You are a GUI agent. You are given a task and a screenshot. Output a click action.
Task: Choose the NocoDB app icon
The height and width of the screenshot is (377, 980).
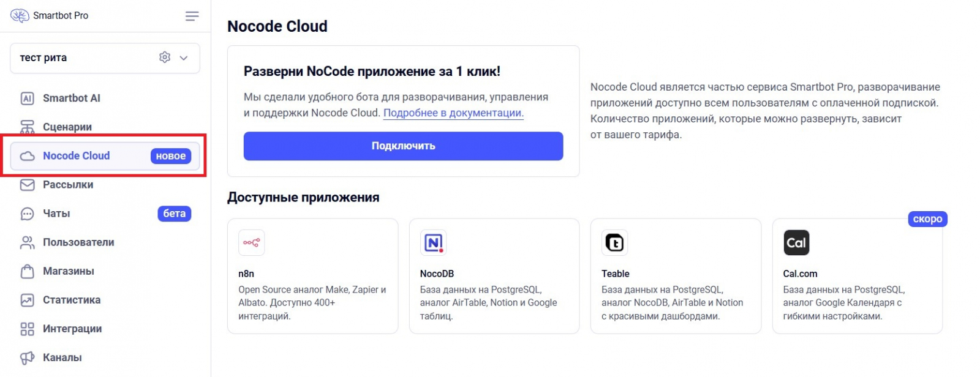click(x=433, y=243)
